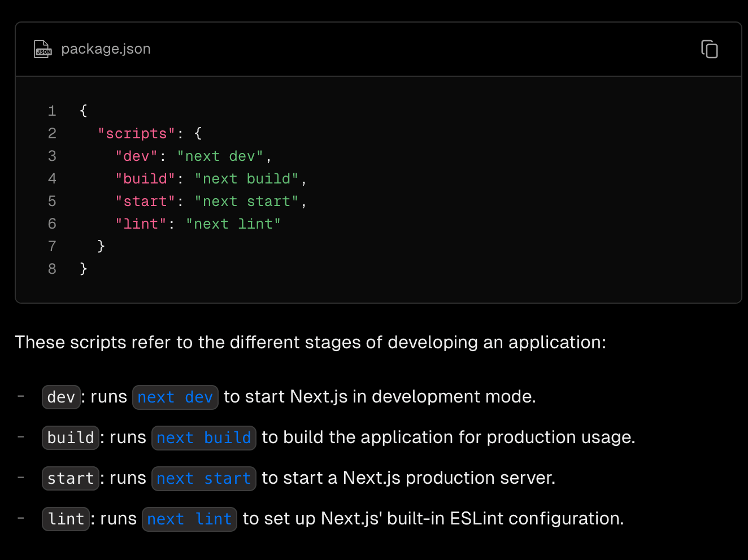
Task: Click the copy code icon
Action: click(709, 49)
